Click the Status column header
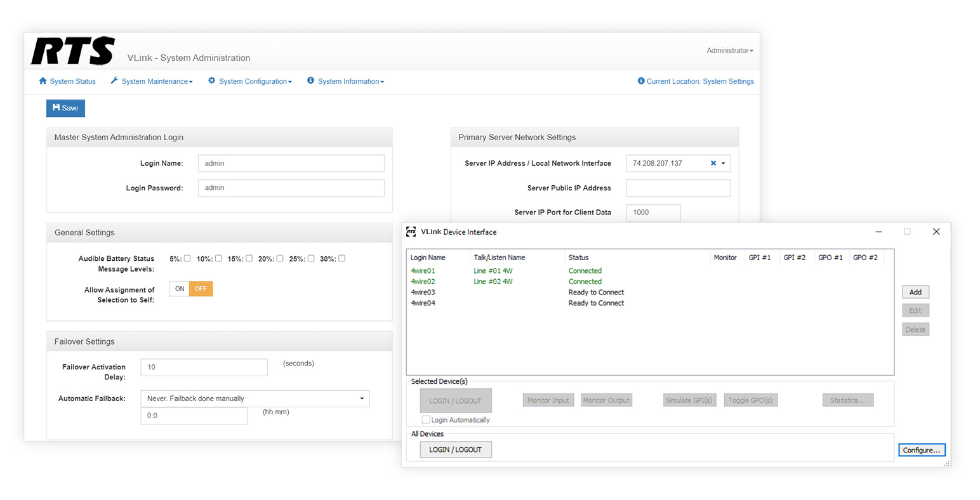 [x=578, y=258]
